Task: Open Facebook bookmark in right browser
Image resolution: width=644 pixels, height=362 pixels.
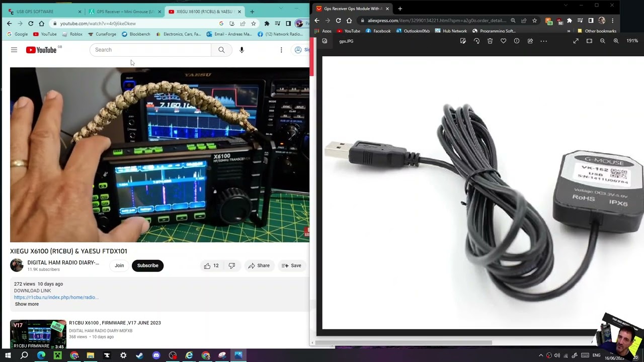Action: click(x=378, y=31)
